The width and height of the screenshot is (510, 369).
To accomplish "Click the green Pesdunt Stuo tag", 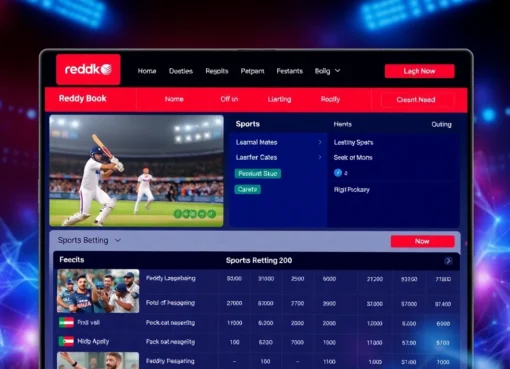I will click(x=258, y=173).
